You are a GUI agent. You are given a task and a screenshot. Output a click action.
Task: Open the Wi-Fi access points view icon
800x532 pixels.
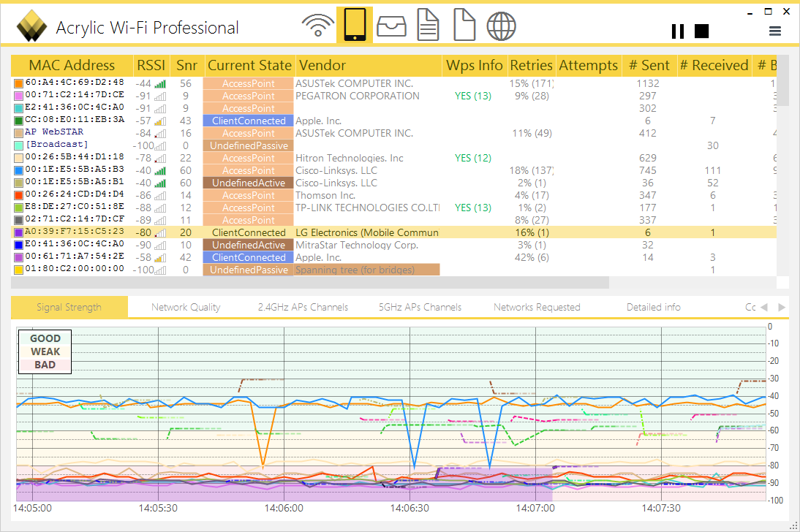coord(317,26)
